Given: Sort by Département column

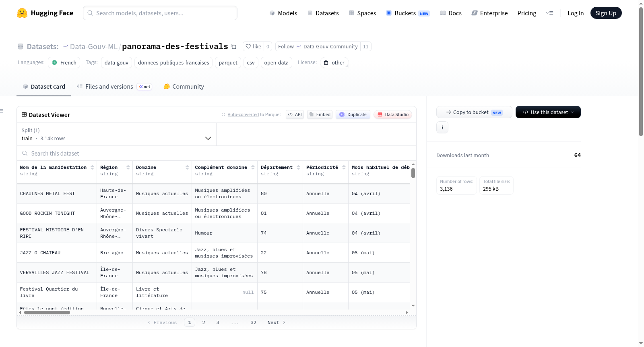Looking at the screenshot, I should tap(298, 167).
